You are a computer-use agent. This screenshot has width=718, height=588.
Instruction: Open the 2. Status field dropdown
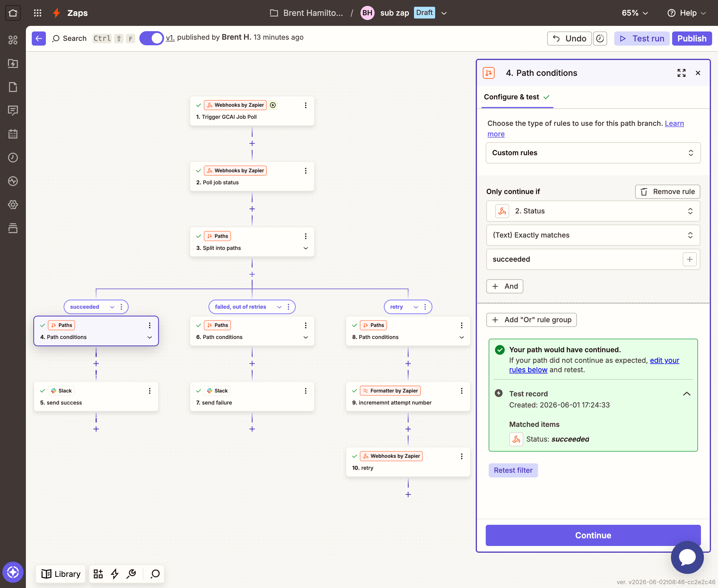(x=593, y=211)
